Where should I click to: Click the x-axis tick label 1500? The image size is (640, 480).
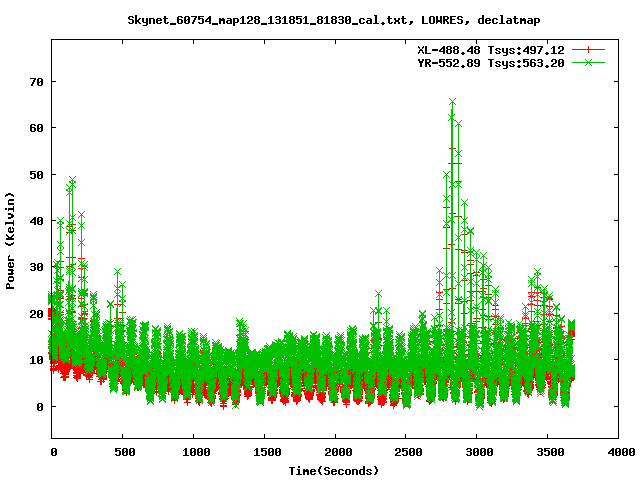tap(267, 452)
